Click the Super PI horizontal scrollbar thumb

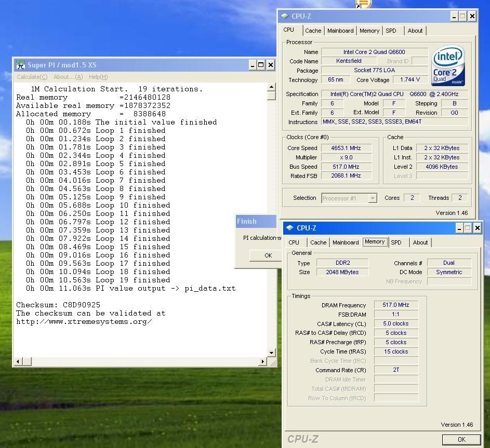[27, 361]
